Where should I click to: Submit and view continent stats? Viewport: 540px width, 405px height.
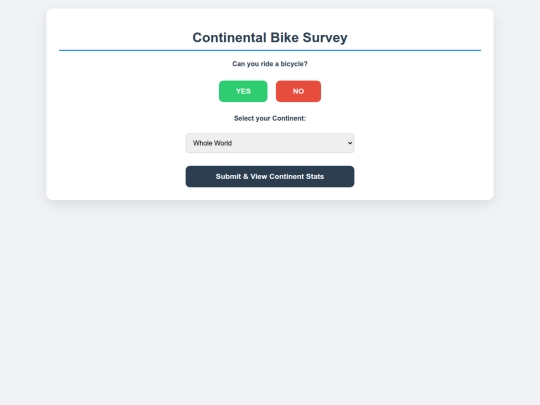tap(270, 177)
